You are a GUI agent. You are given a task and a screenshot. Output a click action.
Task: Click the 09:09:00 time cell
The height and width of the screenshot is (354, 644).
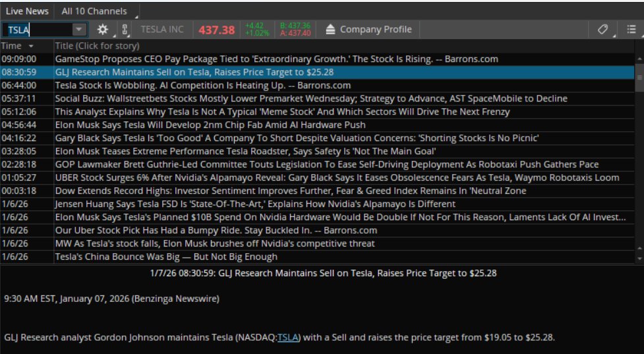(19, 59)
